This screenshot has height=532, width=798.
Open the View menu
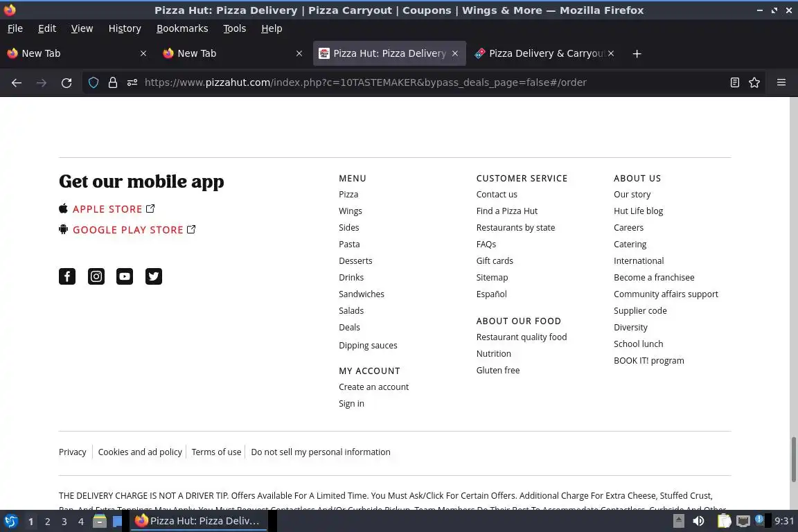[x=82, y=28]
